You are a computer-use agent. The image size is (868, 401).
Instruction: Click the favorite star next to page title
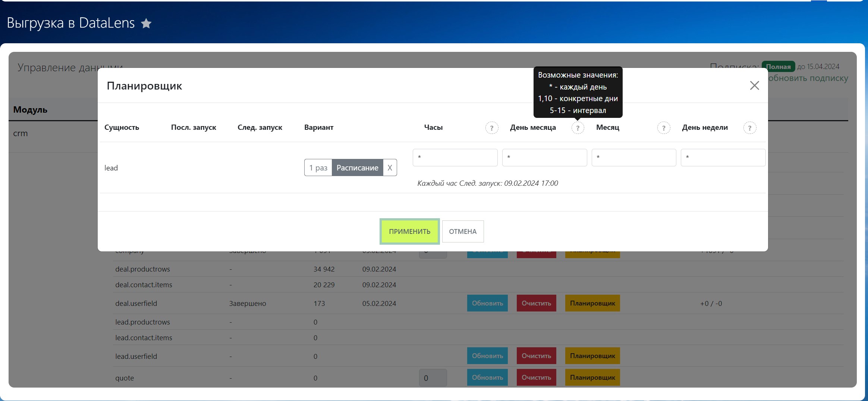[x=146, y=24]
